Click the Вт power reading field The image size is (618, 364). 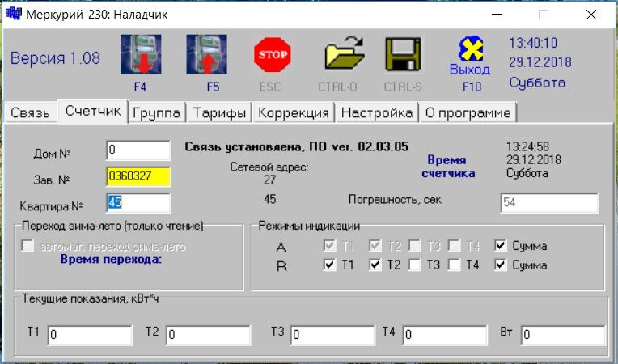click(x=563, y=335)
